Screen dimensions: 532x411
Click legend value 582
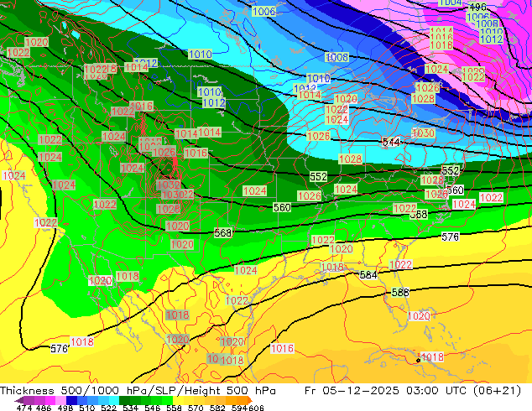point(217,408)
